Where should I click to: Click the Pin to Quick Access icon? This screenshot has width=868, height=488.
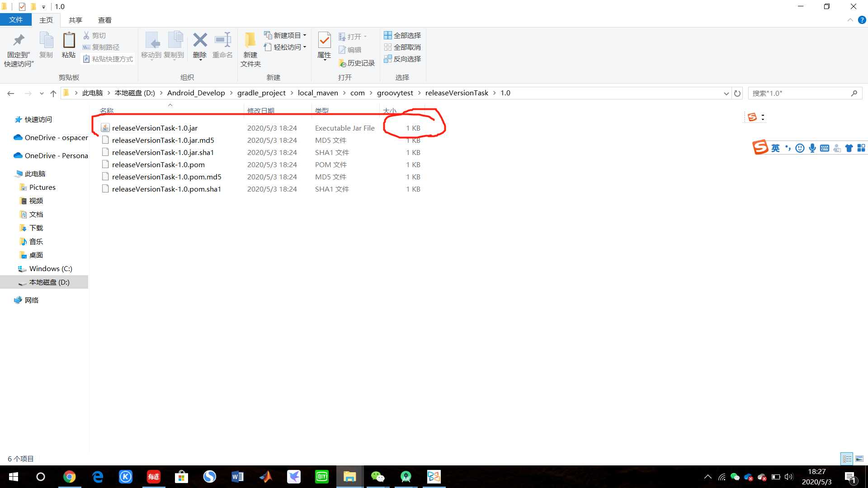(19, 40)
